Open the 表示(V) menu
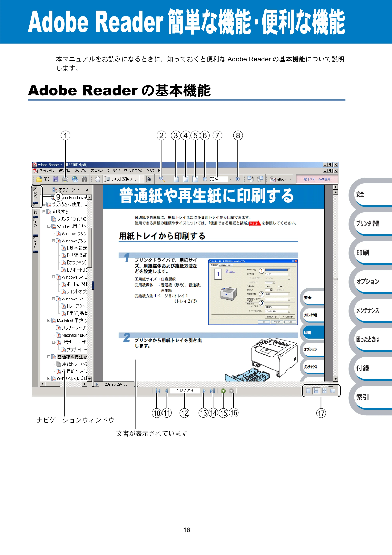The width and height of the screenshot is (392, 555). (80, 170)
